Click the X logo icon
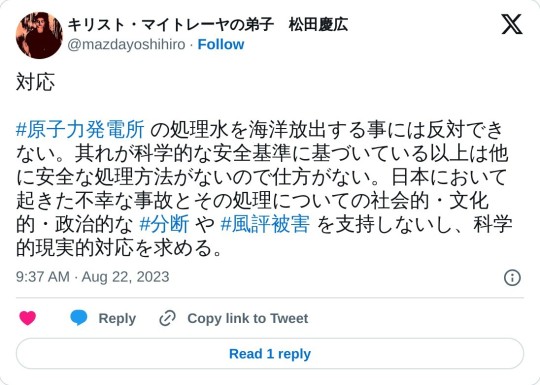The image size is (540, 385). click(512, 24)
